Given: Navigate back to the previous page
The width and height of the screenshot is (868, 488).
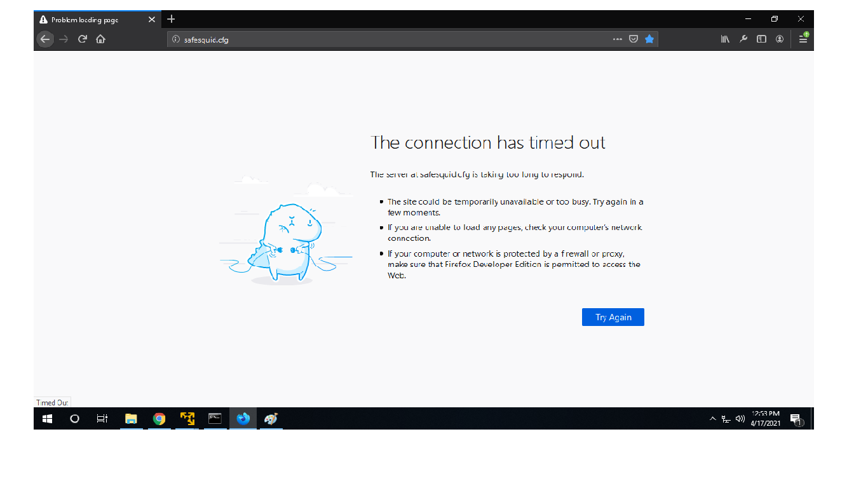Looking at the screenshot, I should [x=45, y=39].
